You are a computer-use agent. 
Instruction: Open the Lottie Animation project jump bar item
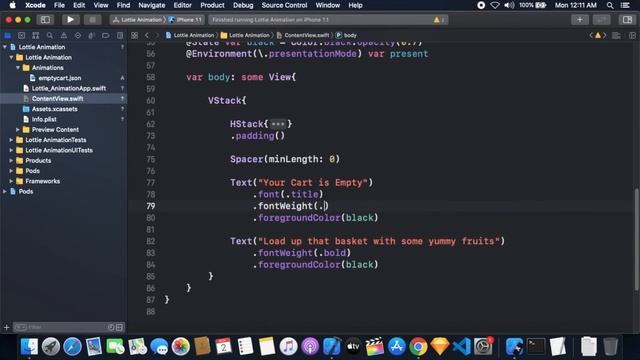coord(190,36)
